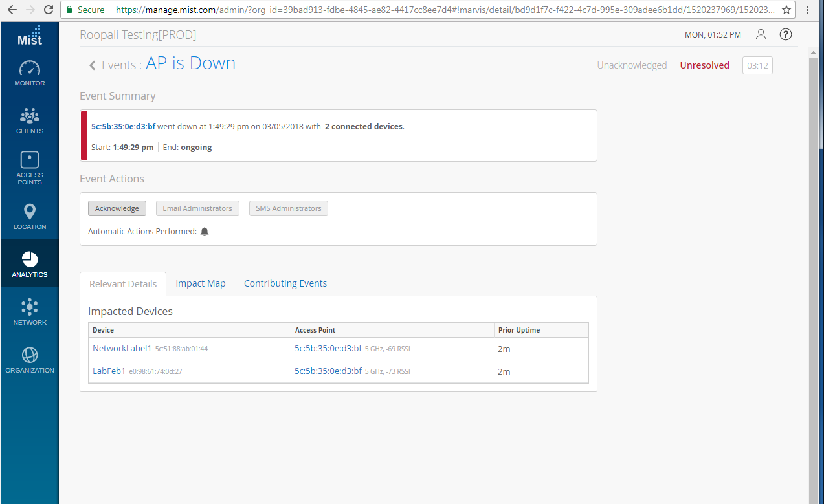This screenshot has height=504, width=824.
Task: Bookmark this page with star icon
Action: click(x=786, y=10)
